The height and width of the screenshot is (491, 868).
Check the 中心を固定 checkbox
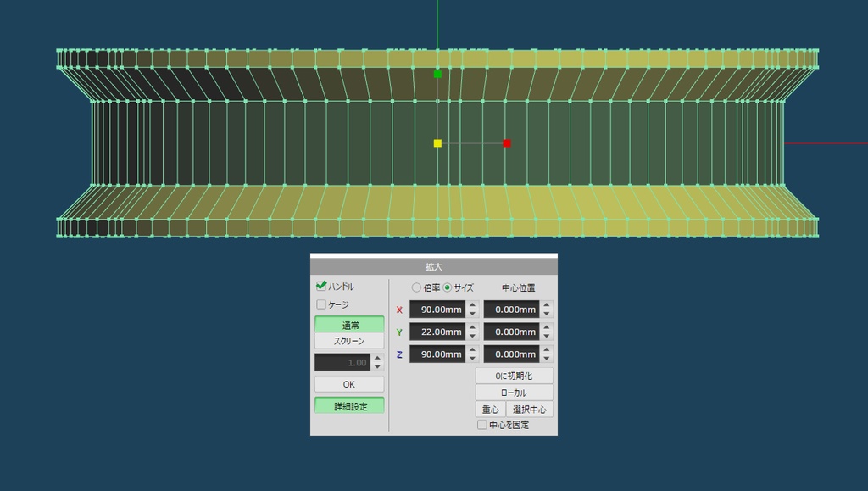tap(482, 425)
